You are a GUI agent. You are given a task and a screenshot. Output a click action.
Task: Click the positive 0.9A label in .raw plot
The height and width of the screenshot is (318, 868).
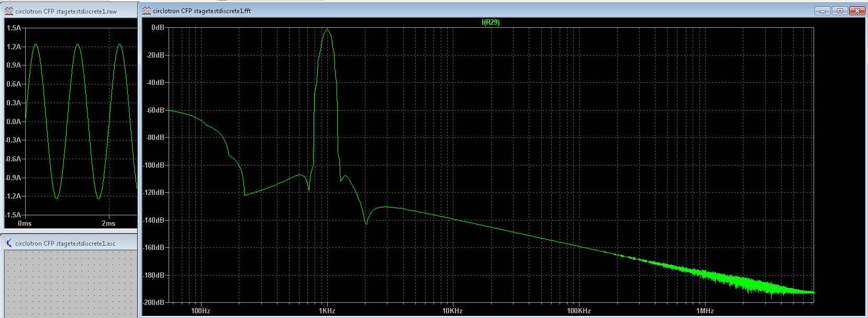(x=14, y=65)
